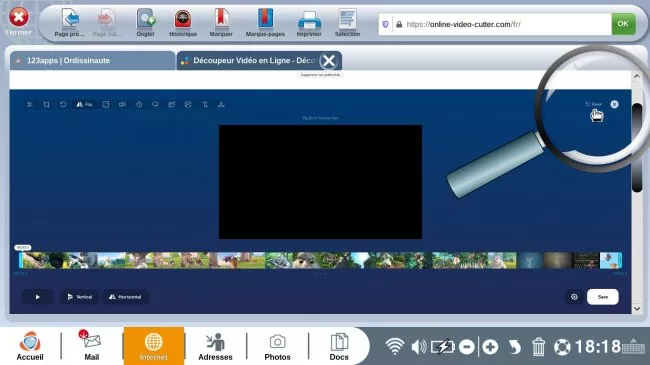Open Mail from the bottom dock
This screenshot has width=650, height=365.
click(x=92, y=346)
